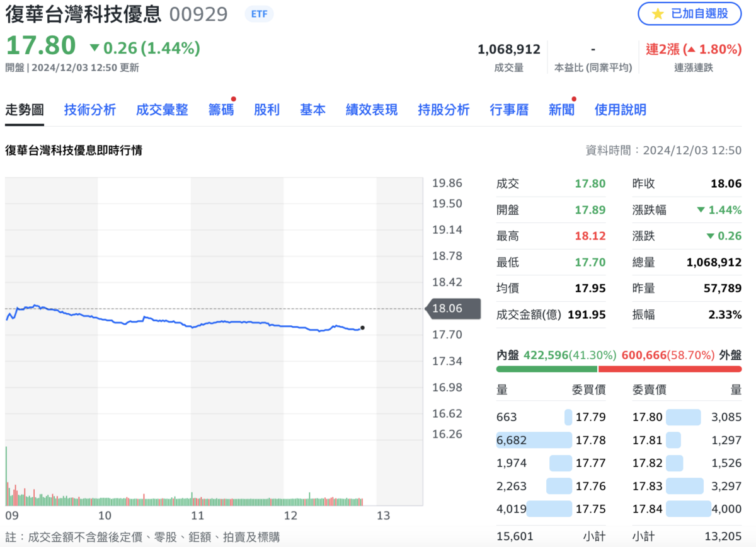Click the 資料時間 timestamp text

tap(664, 151)
